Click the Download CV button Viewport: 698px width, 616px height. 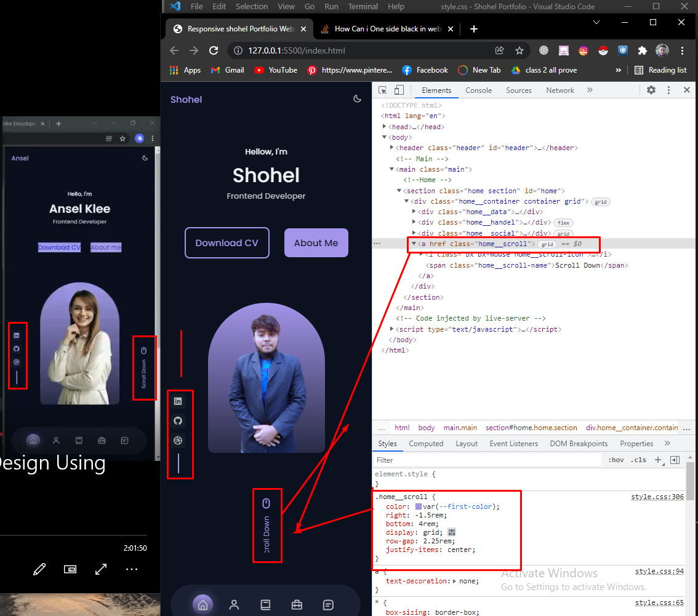pos(227,243)
